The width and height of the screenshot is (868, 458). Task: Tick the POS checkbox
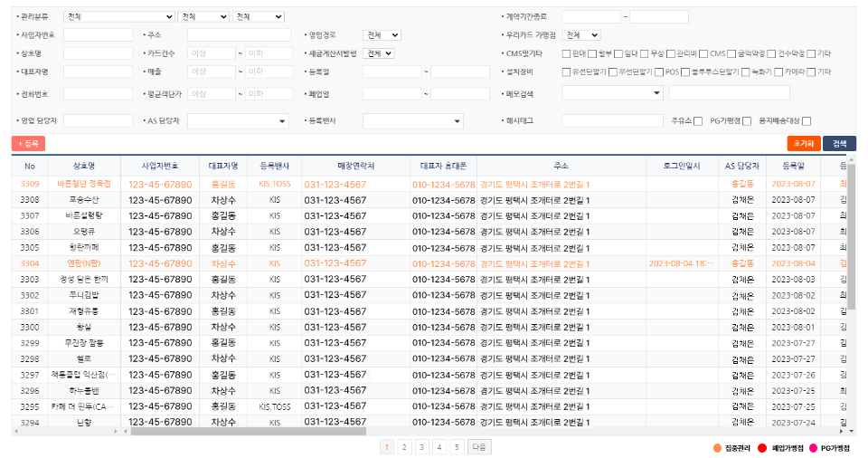coord(659,72)
